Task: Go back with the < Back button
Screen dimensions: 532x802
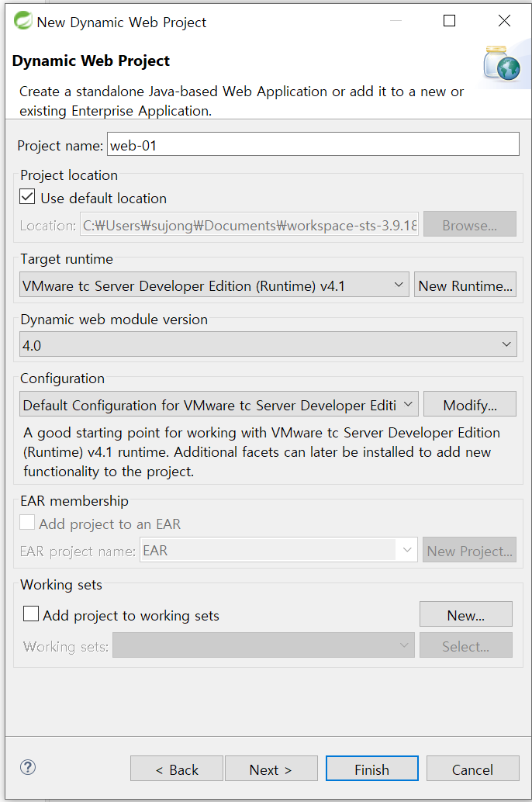Action: pyautogui.click(x=177, y=769)
